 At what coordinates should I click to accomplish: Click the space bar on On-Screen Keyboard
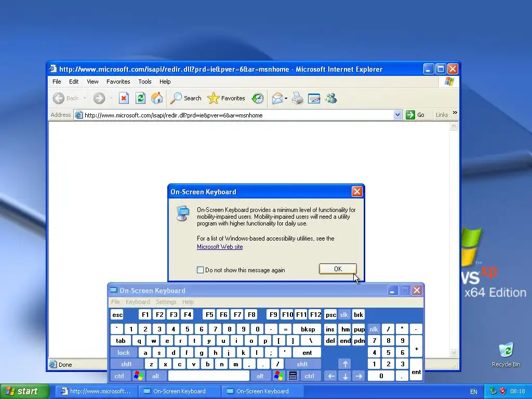coord(209,376)
